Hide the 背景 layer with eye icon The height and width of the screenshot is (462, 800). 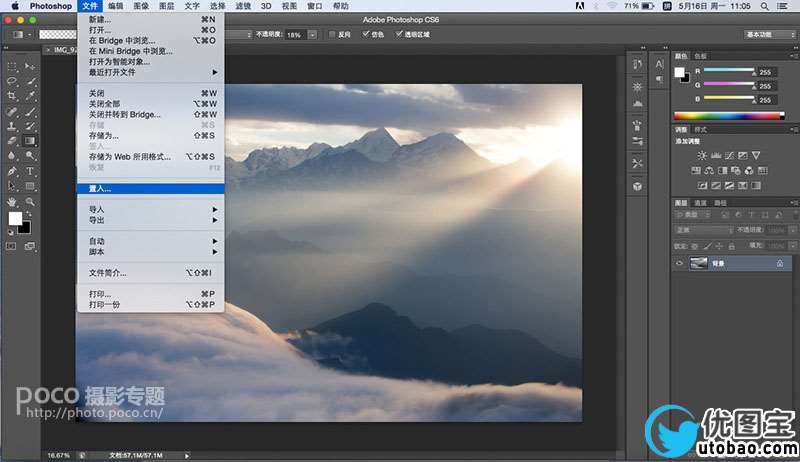click(x=679, y=264)
